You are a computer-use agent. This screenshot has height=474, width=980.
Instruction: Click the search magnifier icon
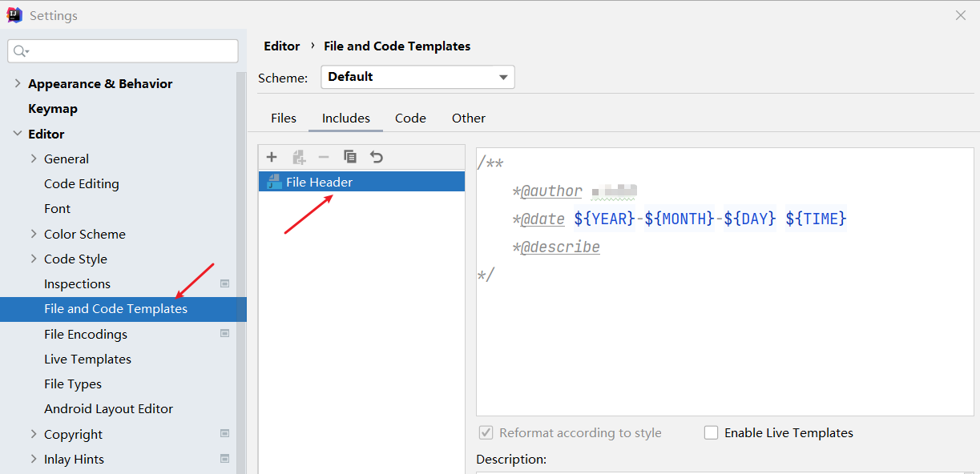click(21, 51)
